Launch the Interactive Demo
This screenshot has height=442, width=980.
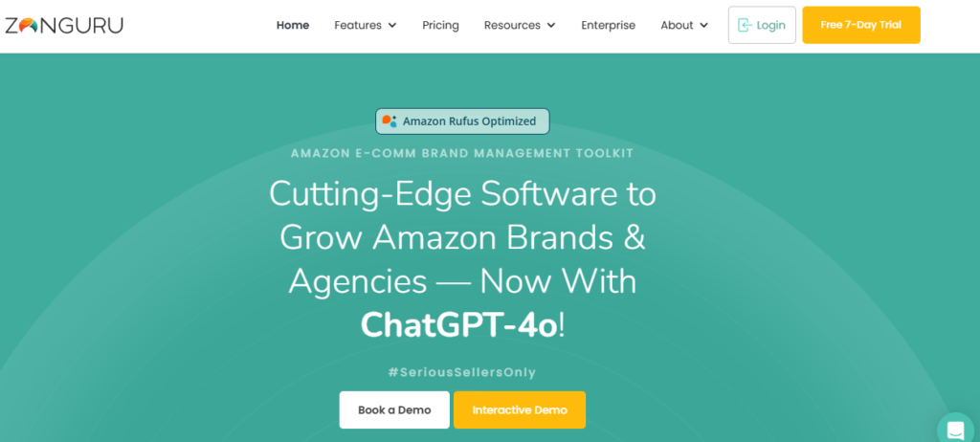point(520,410)
